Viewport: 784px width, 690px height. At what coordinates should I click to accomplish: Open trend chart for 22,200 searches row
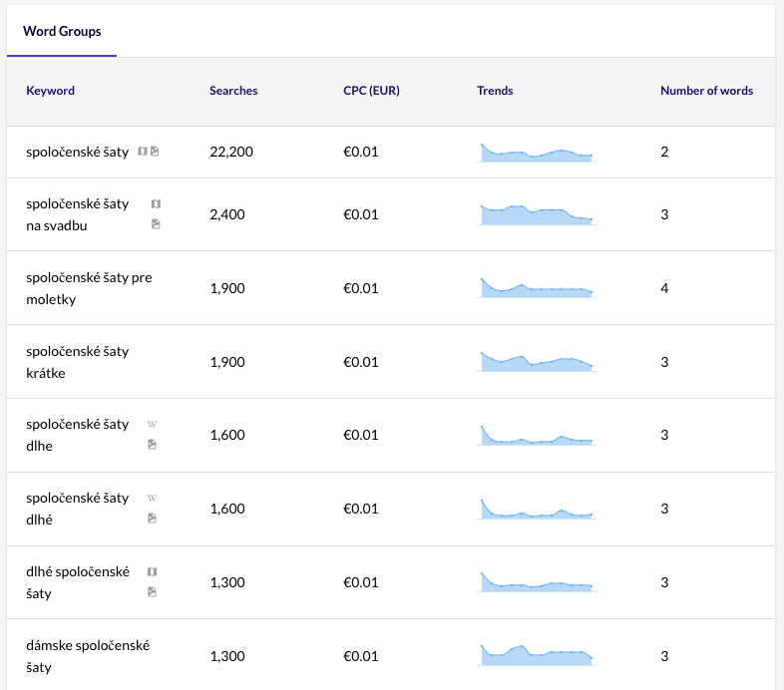coord(537,153)
